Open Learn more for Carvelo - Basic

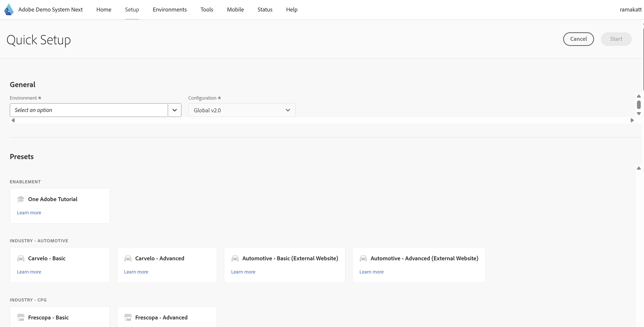(29, 272)
